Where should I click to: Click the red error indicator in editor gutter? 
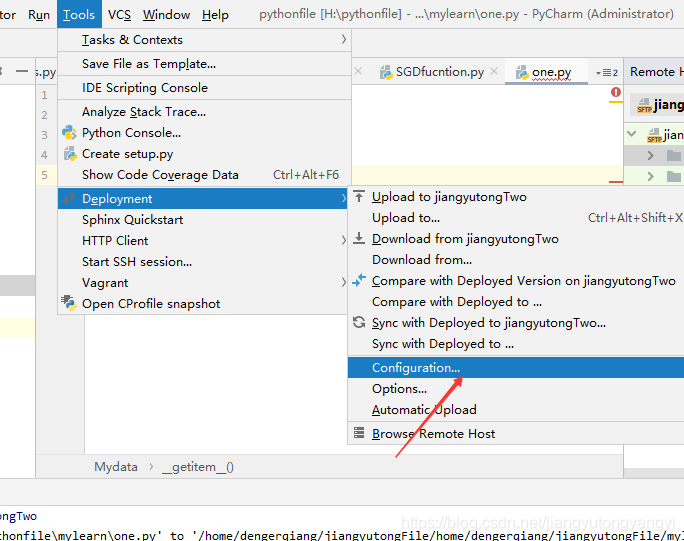(x=615, y=94)
